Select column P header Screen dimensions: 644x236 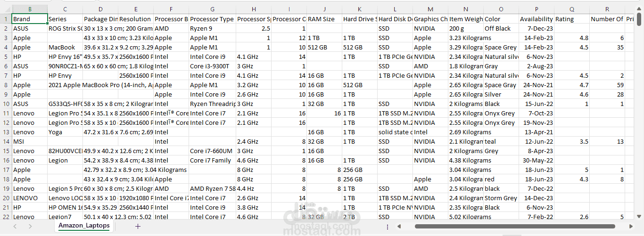[x=537, y=9]
